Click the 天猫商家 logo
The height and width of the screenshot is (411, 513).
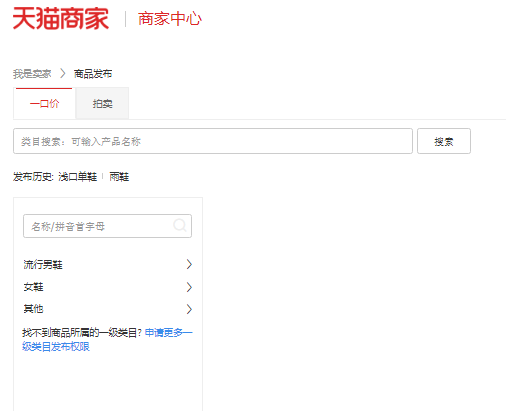point(61,19)
